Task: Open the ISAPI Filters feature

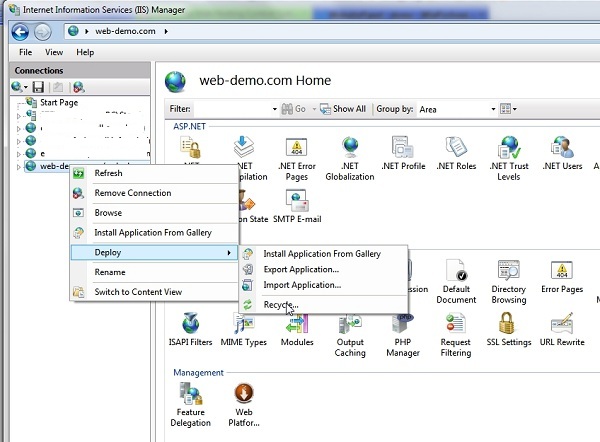Action: [x=190, y=330]
